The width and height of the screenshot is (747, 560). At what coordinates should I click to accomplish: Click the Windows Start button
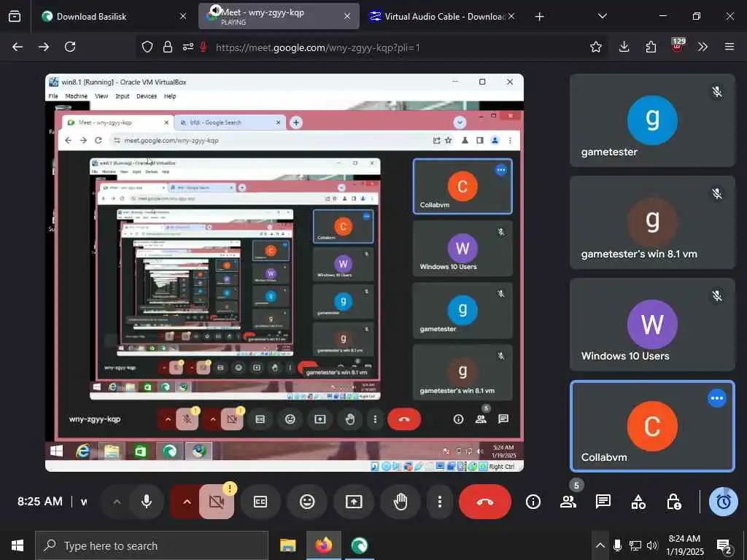tap(18, 545)
